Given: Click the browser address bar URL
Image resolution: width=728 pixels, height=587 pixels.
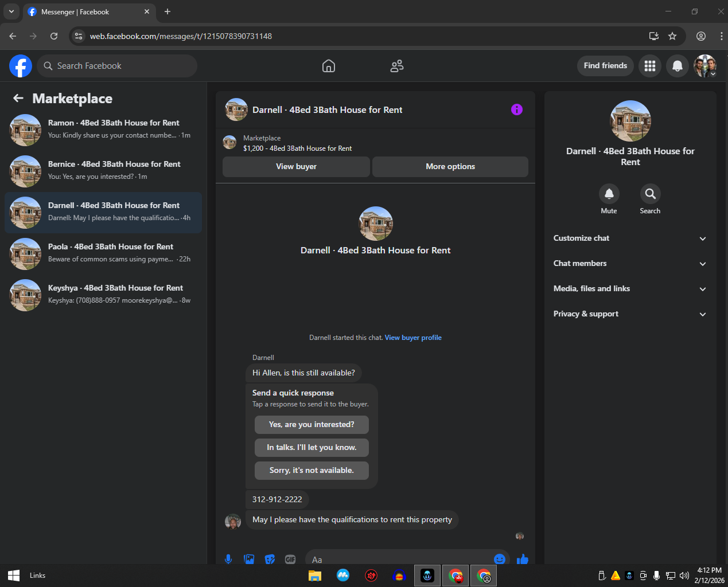Looking at the screenshot, I should coord(181,36).
